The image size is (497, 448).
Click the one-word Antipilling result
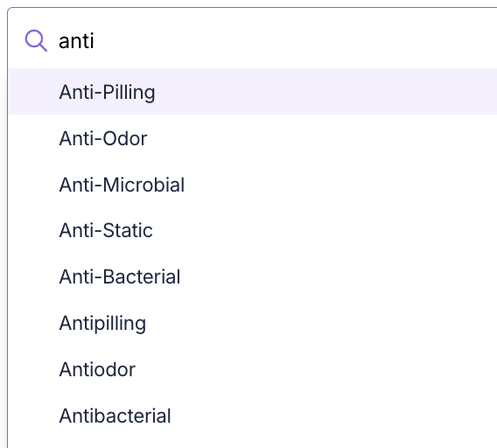coord(253,323)
